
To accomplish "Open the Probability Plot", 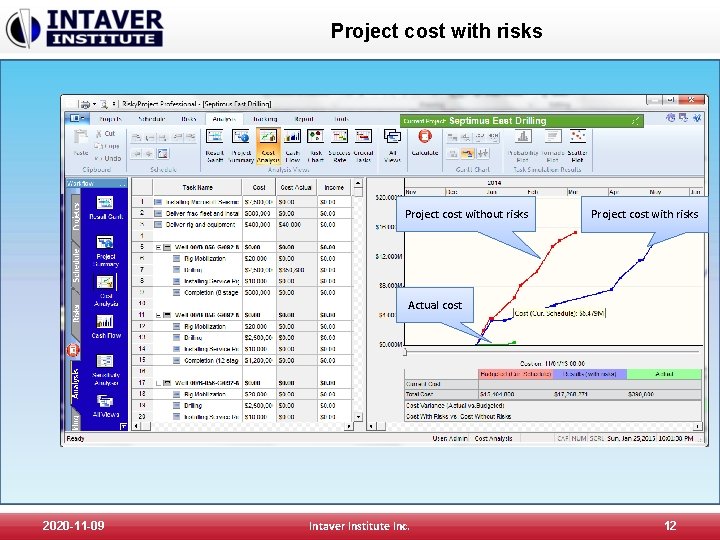I will pos(523,146).
